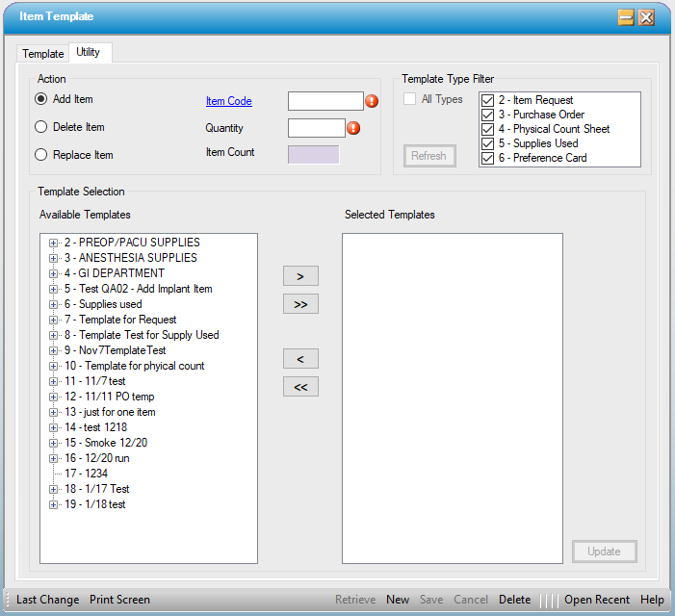
Task: Follow the Item Code hyperlink
Action: tap(228, 101)
